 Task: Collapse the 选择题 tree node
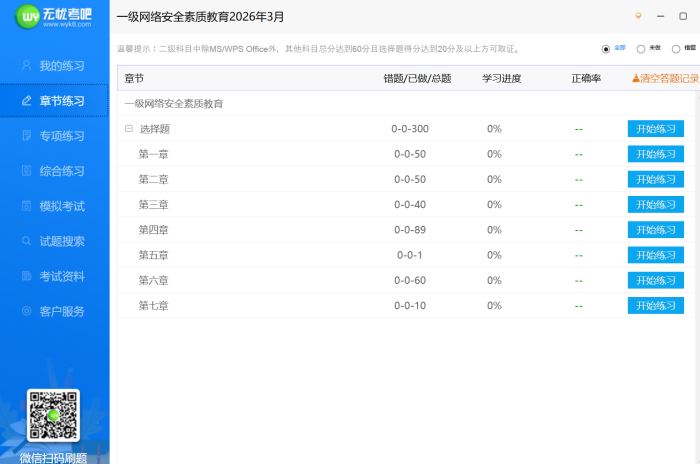point(128,129)
